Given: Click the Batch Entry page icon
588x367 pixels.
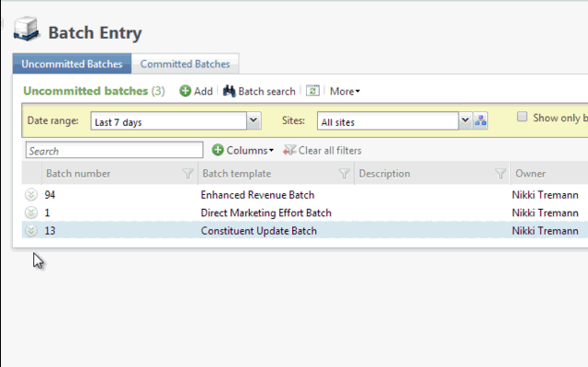Looking at the screenshot, I should point(27,29).
